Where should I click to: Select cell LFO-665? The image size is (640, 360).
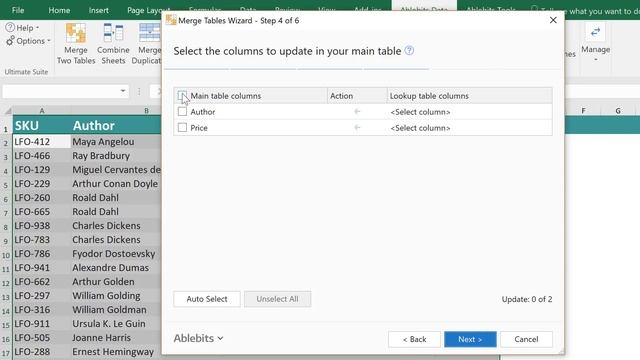pyautogui.click(x=42, y=211)
